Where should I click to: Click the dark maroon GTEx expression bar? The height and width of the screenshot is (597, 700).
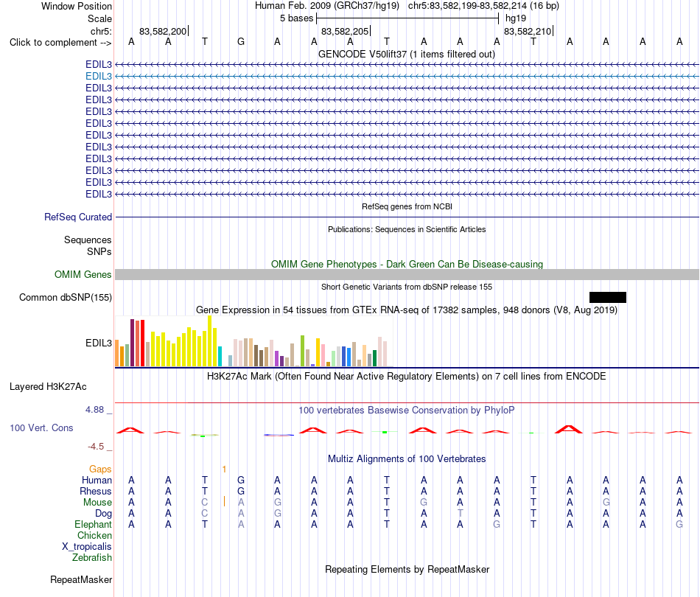coord(132,343)
